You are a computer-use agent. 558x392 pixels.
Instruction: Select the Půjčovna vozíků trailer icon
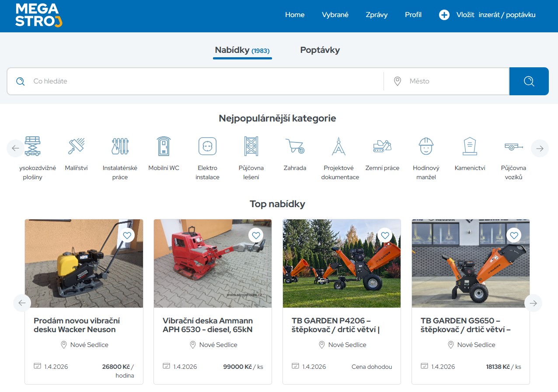tap(514, 147)
